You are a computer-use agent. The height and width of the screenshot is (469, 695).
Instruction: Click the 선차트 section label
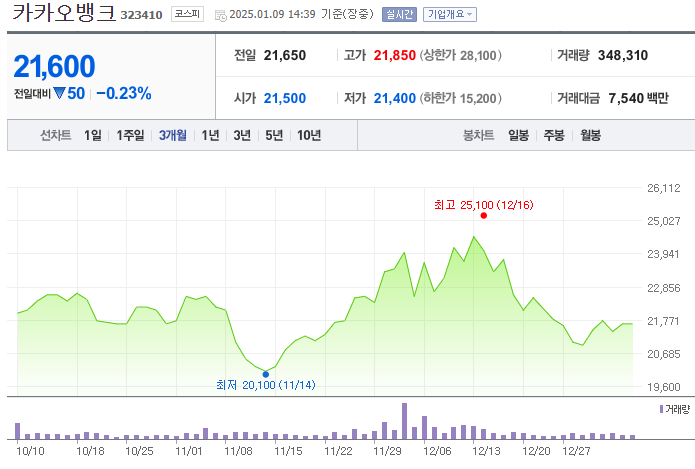pos(56,135)
